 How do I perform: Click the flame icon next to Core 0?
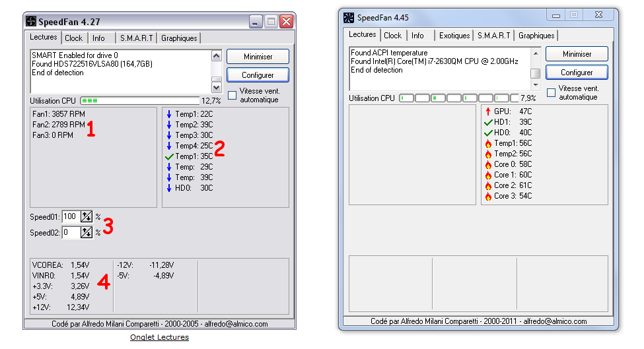(x=488, y=164)
